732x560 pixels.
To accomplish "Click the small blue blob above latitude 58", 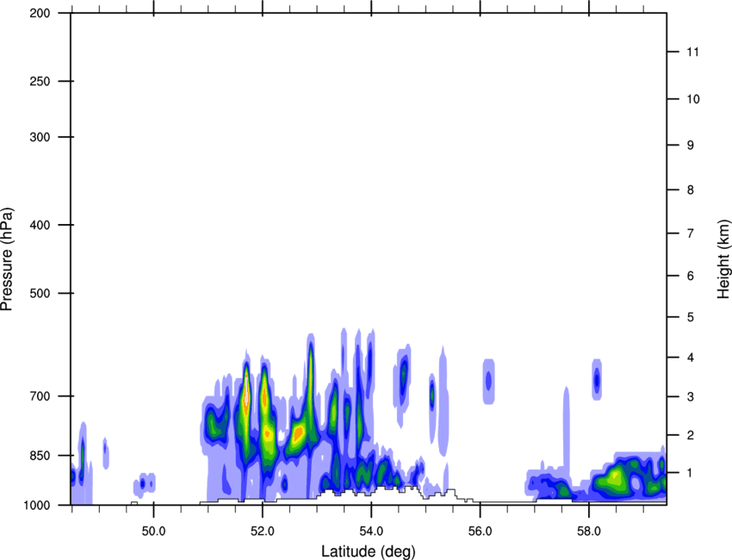I will coord(597,380).
